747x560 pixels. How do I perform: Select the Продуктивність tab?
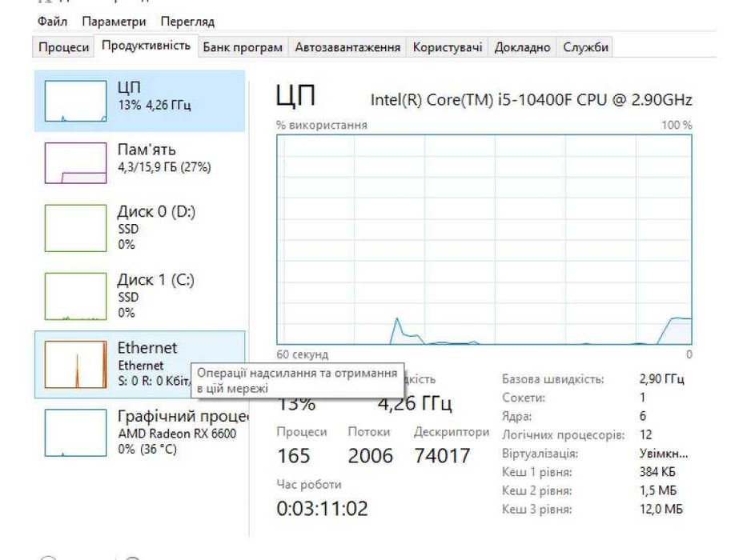pos(146,46)
